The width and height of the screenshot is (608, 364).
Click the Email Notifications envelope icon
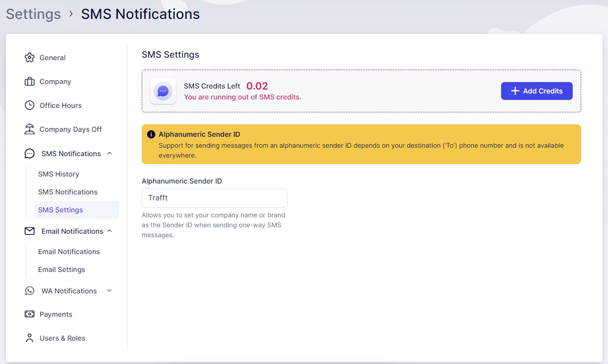(30, 231)
